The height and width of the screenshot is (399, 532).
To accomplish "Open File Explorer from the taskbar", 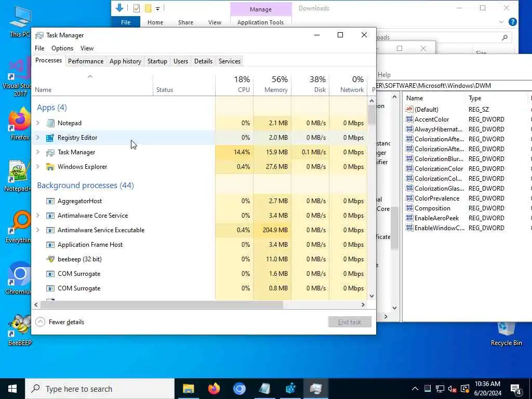I will tap(188, 389).
